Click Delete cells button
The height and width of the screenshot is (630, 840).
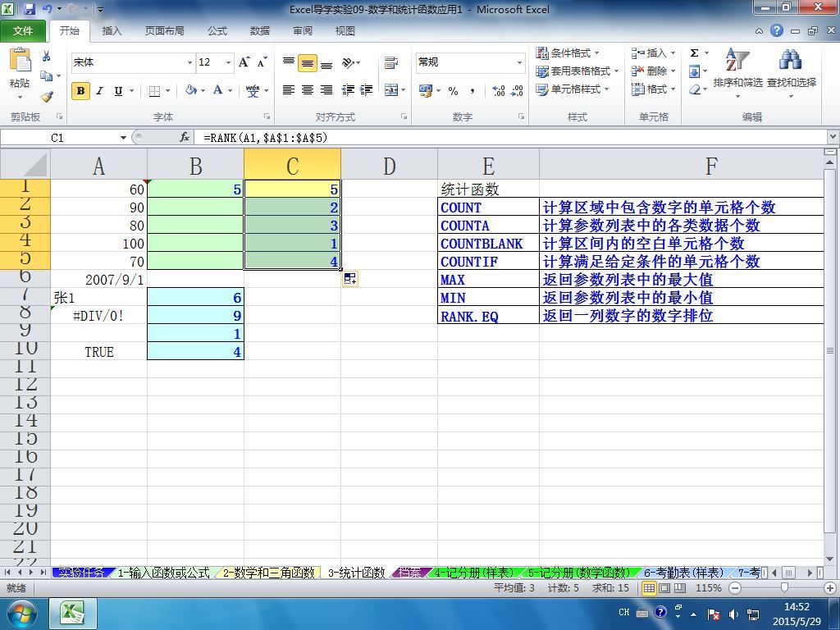click(x=653, y=71)
